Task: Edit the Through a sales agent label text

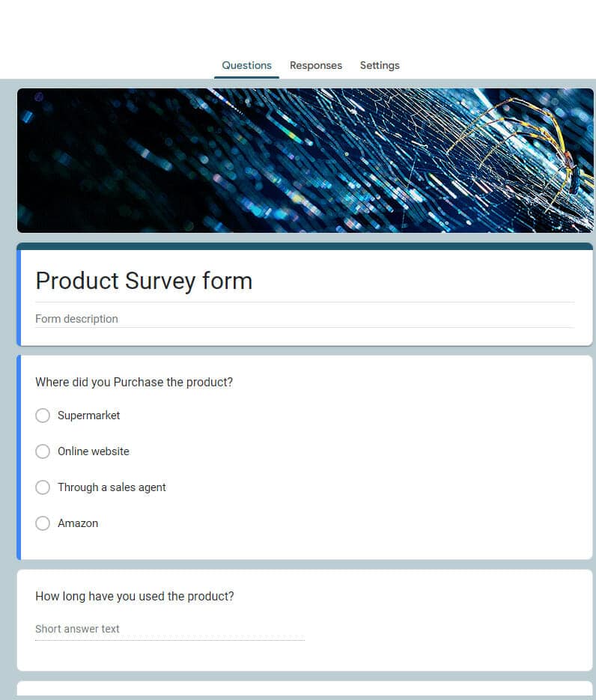Action: coord(112,487)
